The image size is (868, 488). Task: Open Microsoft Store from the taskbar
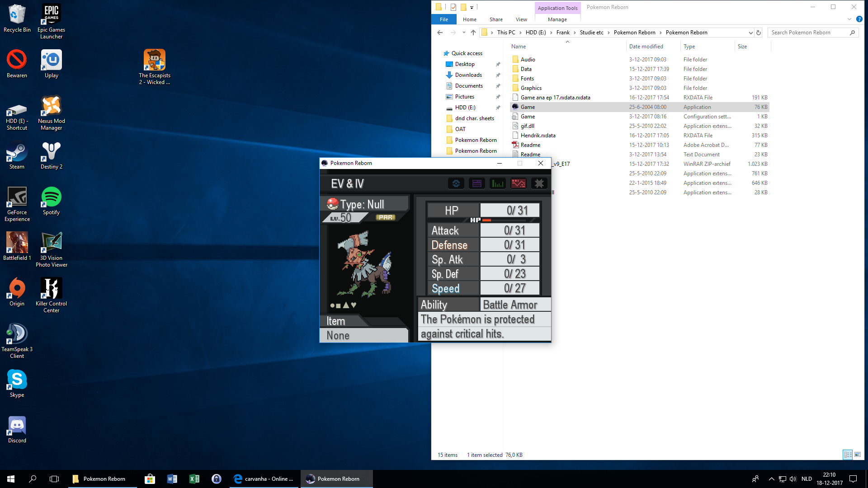[x=150, y=479]
